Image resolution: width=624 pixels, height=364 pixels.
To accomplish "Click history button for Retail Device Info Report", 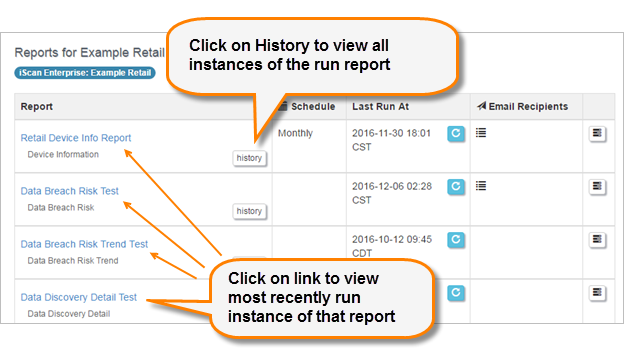I will click(249, 158).
